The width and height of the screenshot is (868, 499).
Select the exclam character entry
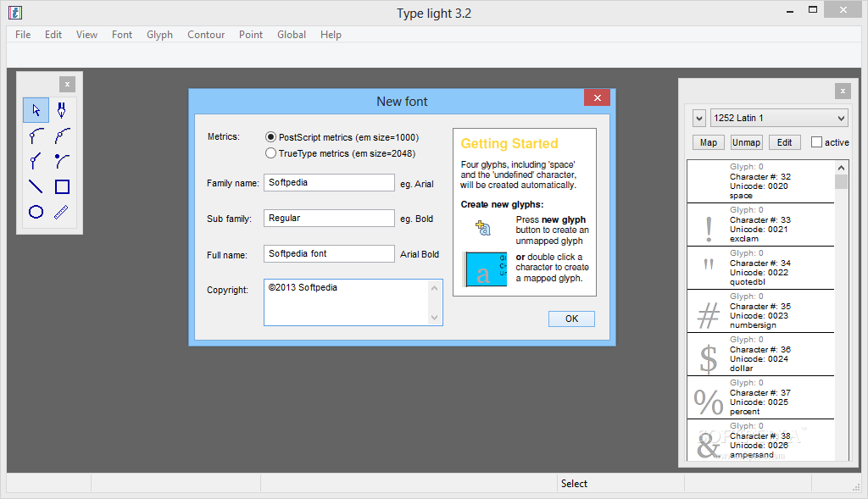[760, 225]
